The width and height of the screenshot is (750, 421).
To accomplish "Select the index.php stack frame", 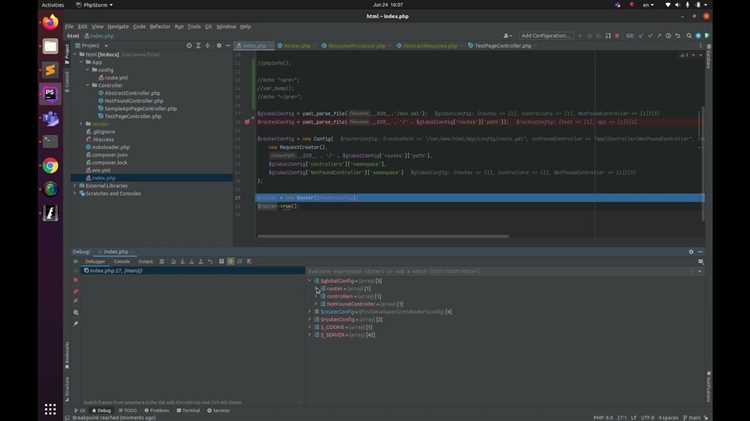I will pos(192,271).
